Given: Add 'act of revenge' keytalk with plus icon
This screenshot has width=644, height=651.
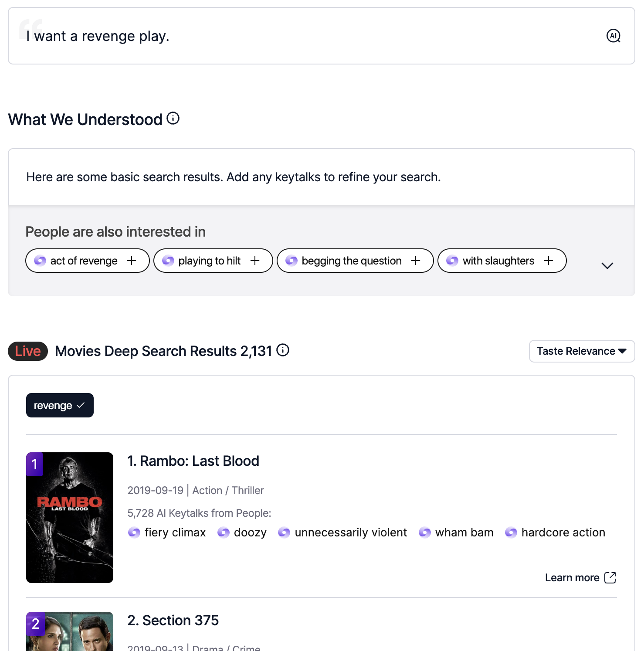Looking at the screenshot, I should [132, 261].
